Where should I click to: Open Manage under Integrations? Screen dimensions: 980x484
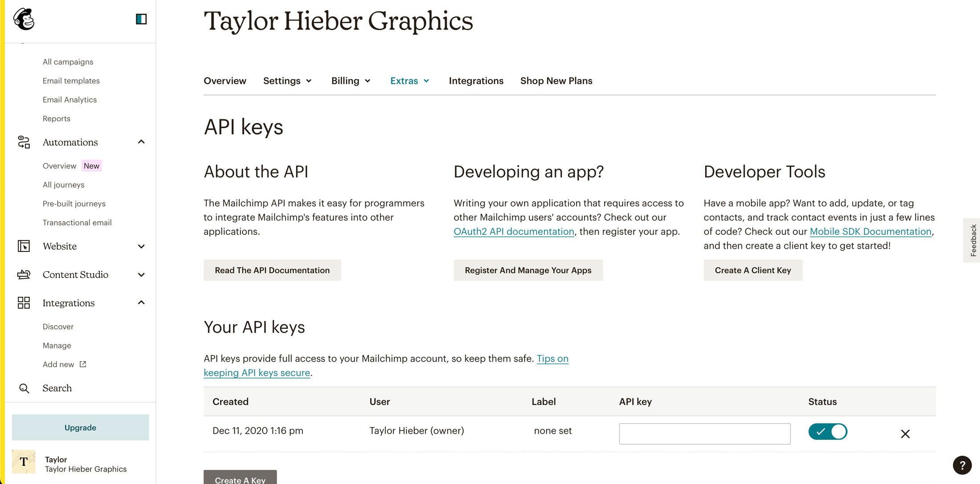57,345
